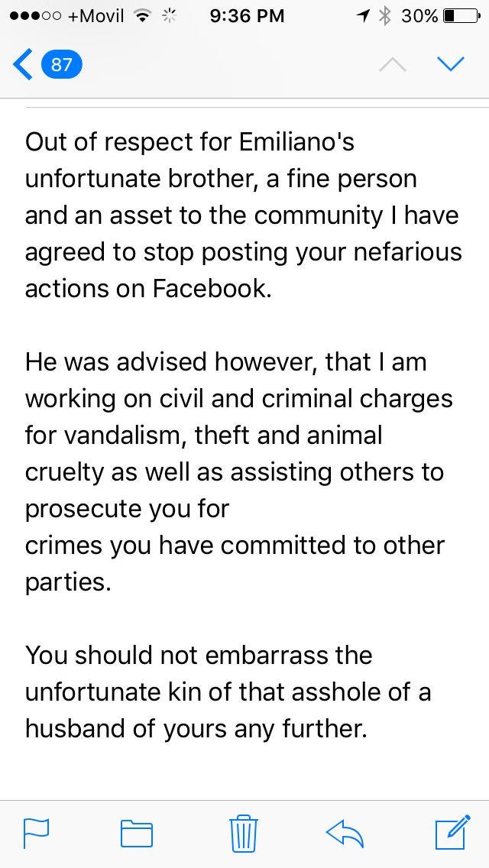Delete this email with the trash icon
Image resolution: width=489 pixels, height=868 pixels.
click(x=244, y=832)
